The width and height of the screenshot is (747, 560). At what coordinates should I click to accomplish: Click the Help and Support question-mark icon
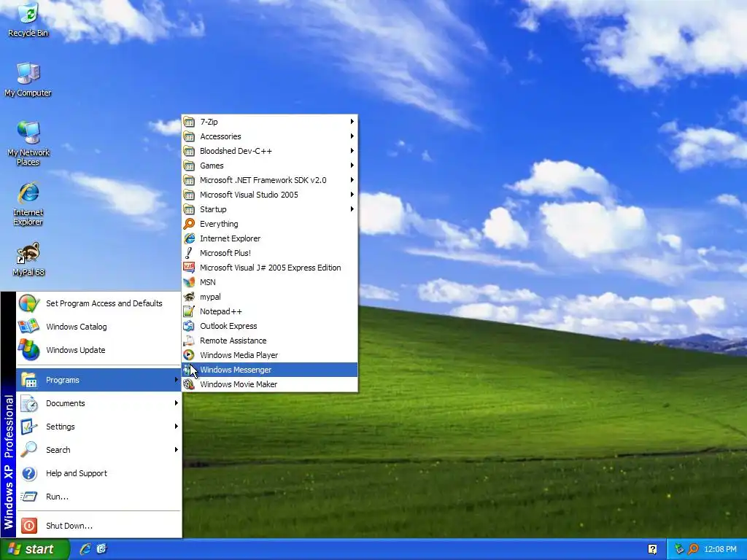[29, 473]
